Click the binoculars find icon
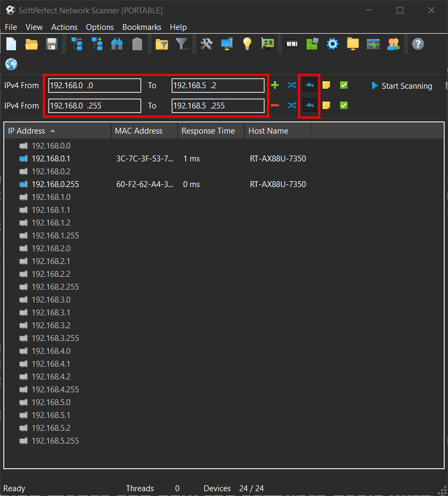This screenshot has width=448, height=496. 117,44
